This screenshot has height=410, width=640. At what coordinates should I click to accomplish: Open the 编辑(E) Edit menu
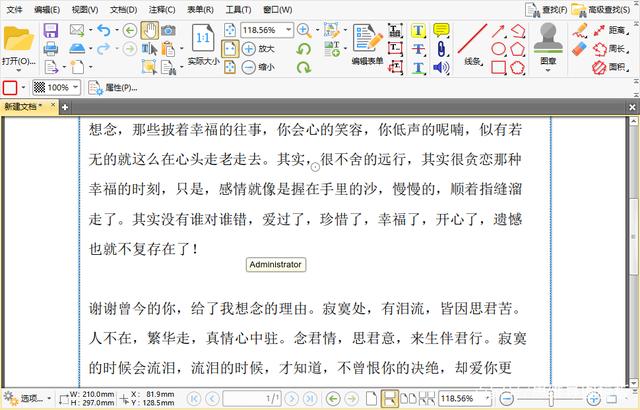(x=47, y=9)
